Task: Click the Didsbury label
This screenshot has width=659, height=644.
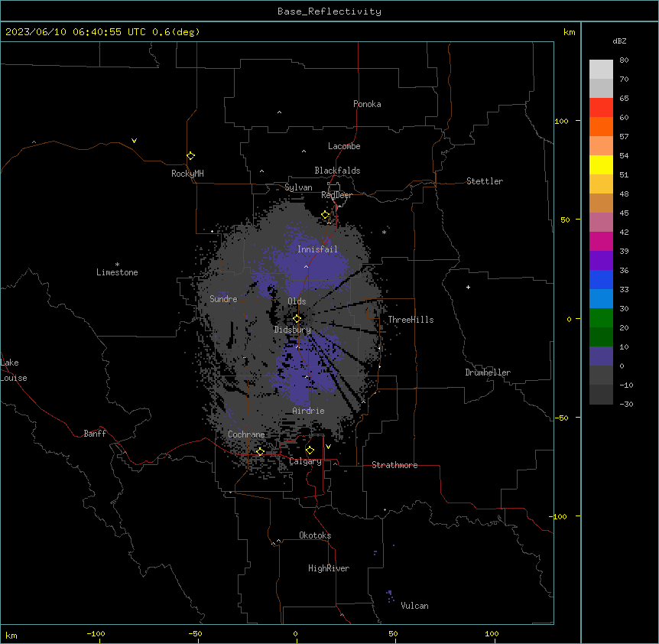Action: 292,330
